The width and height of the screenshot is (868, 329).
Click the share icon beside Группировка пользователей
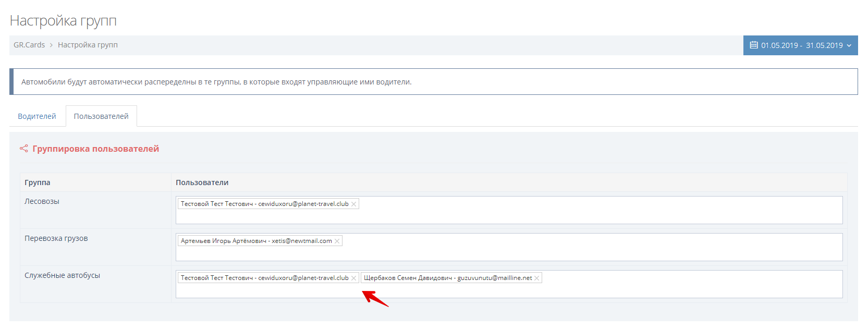click(x=24, y=149)
